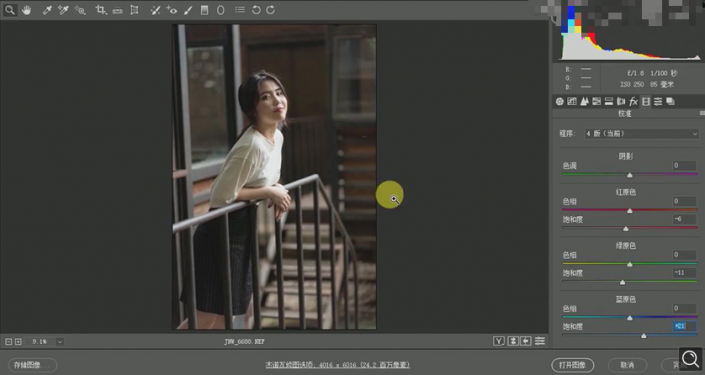This screenshot has height=375, width=705.
Task: Pick the White Balance eyedropper tool
Action: click(x=47, y=10)
